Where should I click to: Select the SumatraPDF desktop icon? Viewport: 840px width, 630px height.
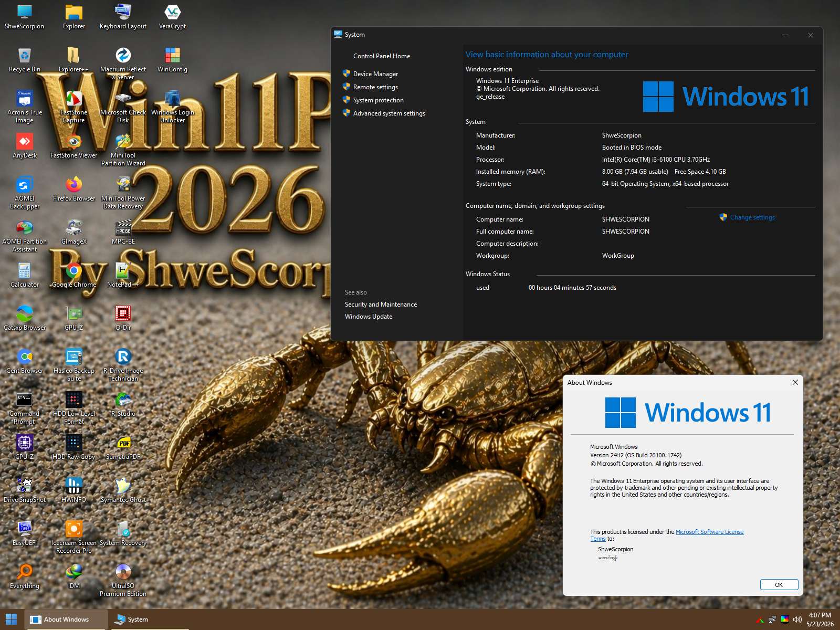pos(123,448)
